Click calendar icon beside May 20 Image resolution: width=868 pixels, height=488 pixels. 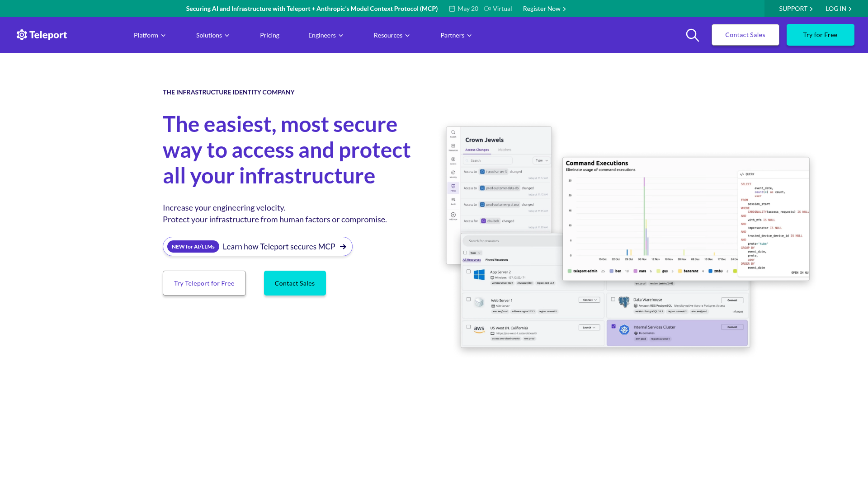(x=452, y=9)
